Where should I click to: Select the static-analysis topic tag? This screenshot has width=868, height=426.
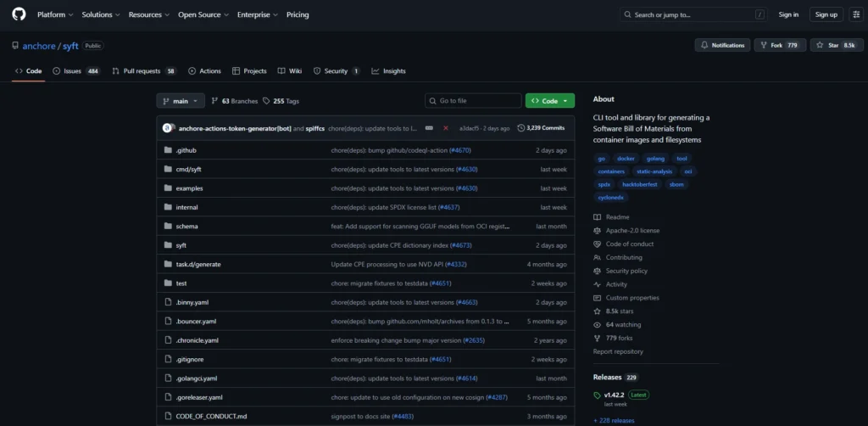click(654, 171)
